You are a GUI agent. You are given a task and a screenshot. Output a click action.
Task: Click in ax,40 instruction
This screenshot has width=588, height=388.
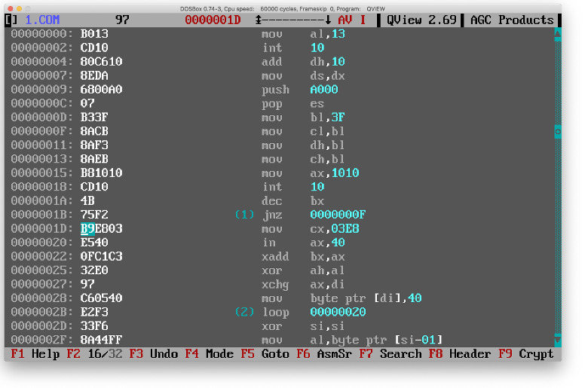[x=303, y=243]
